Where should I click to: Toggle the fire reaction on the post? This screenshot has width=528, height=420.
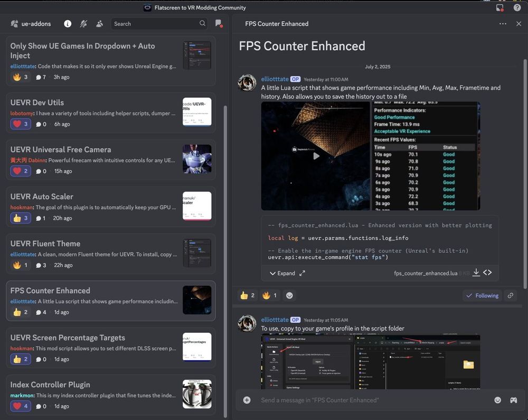point(270,295)
